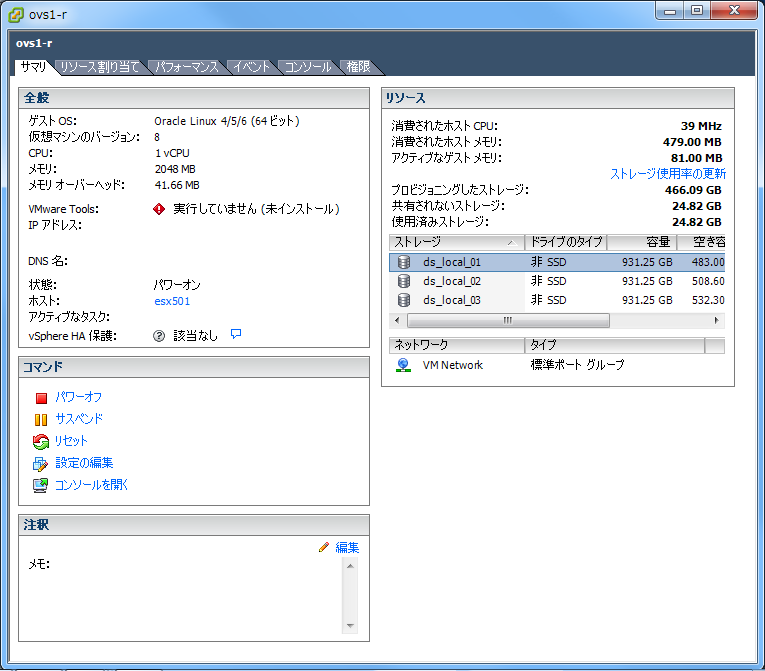Select the ds_local_02 storage row
The image size is (765, 671).
(557, 281)
